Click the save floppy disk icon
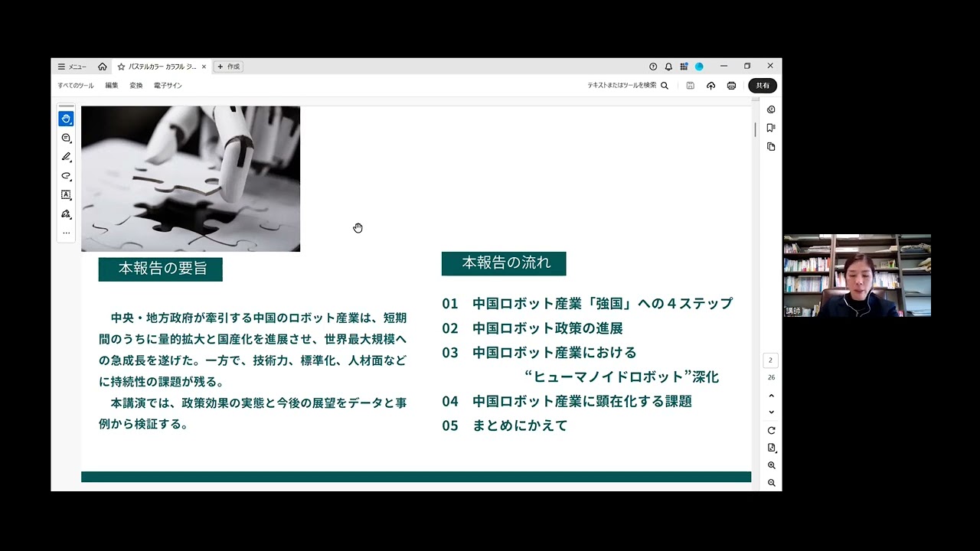 [x=690, y=86]
